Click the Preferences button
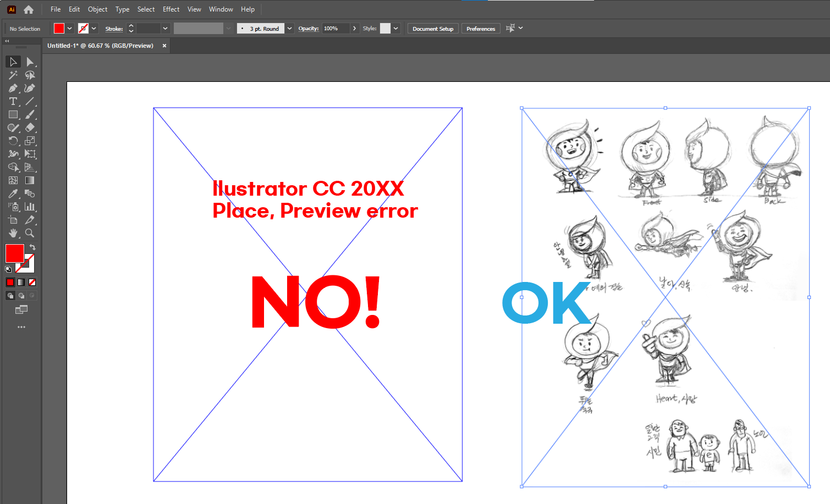 pyautogui.click(x=481, y=29)
